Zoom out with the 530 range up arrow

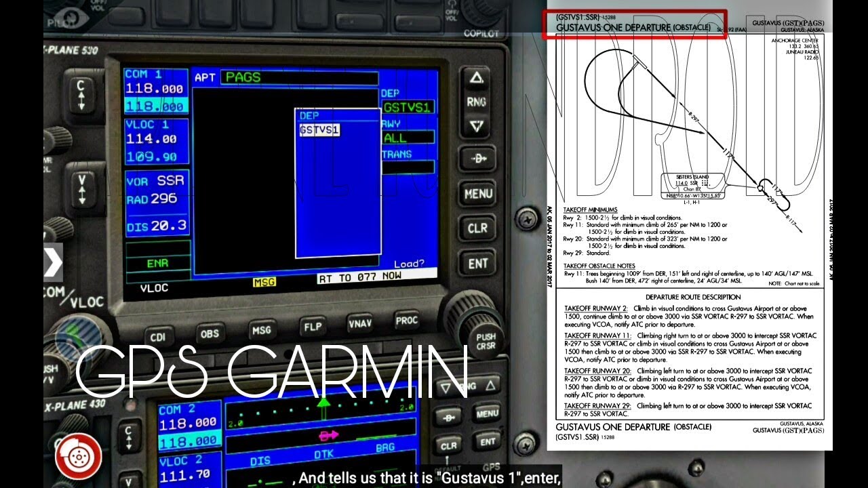click(x=477, y=78)
